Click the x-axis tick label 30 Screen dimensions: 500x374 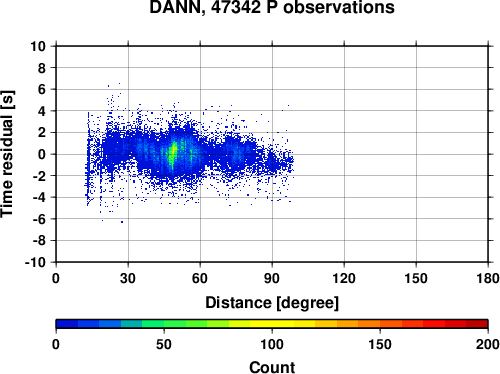[x=128, y=278]
